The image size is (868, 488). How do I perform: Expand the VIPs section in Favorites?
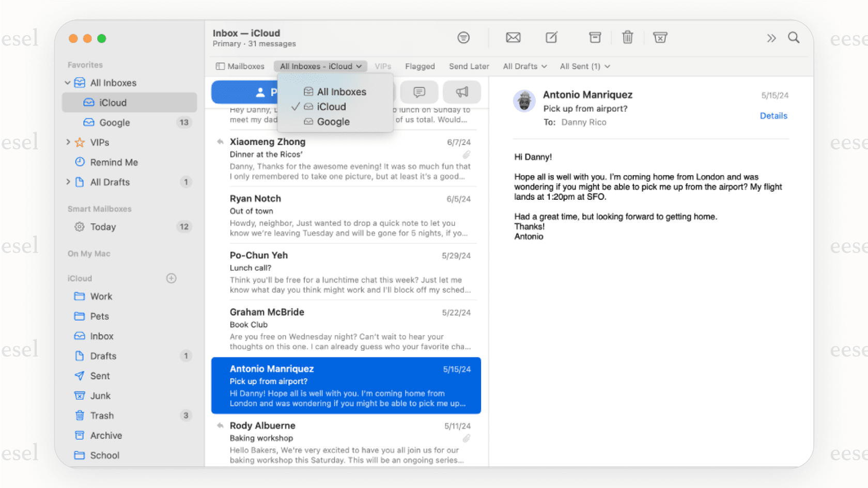(68, 142)
